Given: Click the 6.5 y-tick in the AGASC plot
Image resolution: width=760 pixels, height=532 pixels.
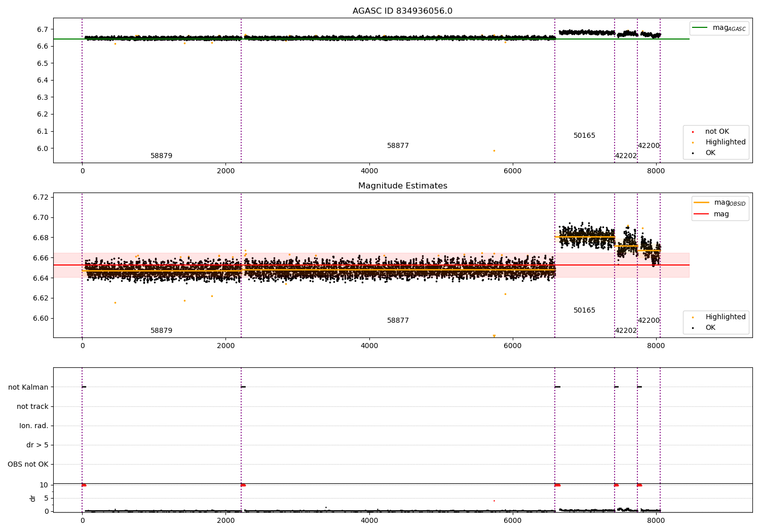Looking at the screenshot, I should coord(43,63).
